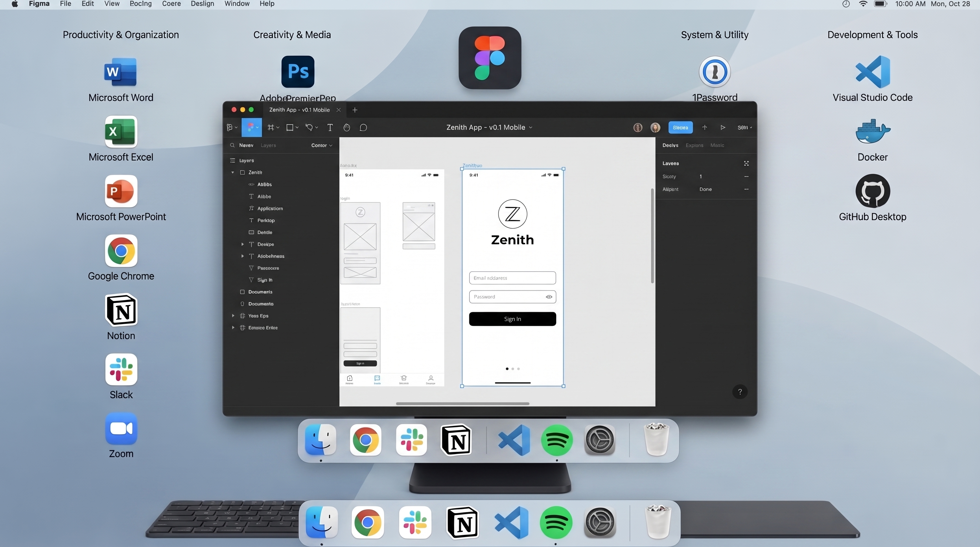Open the Help menu
The height and width of the screenshot is (547, 980).
(x=267, y=4)
